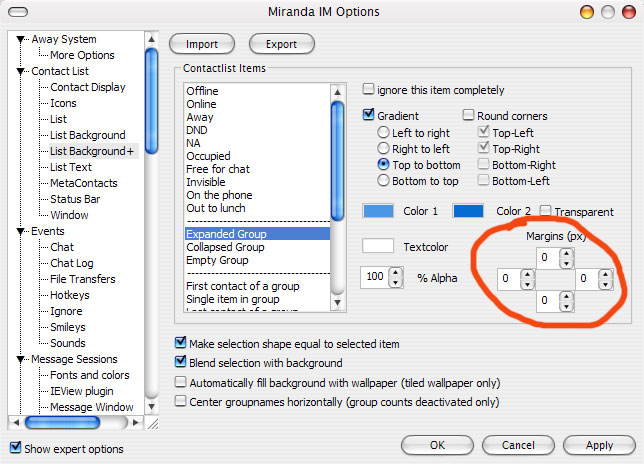Increase the % Alpha value

[x=396, y=273]
